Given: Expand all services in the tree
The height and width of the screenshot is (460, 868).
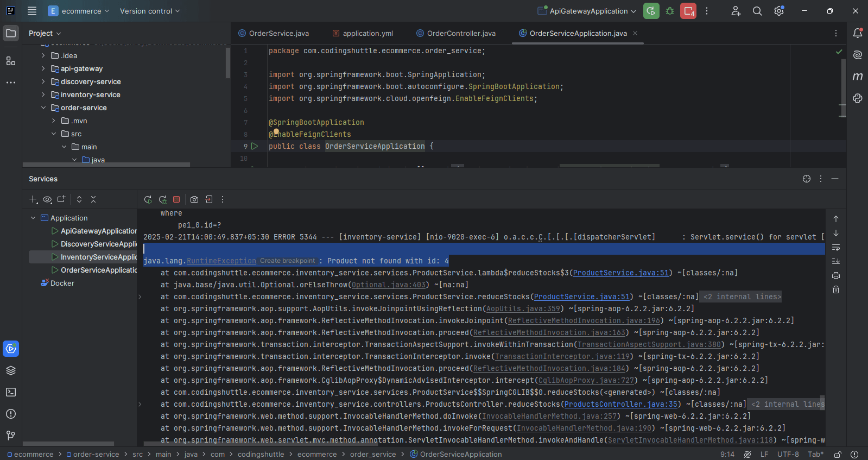Looking at the screenshot, I should (79, 199).
